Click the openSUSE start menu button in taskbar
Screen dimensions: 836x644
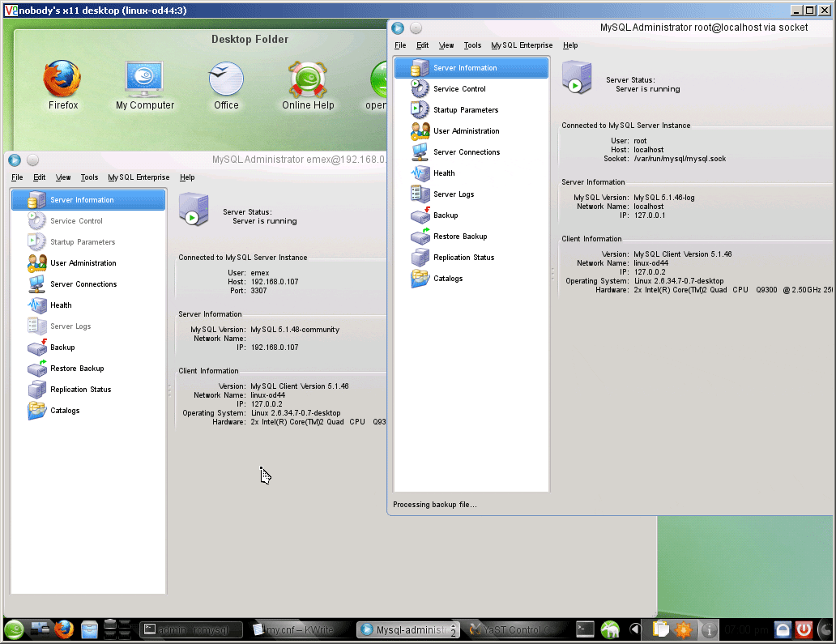[x=15, y=629]
